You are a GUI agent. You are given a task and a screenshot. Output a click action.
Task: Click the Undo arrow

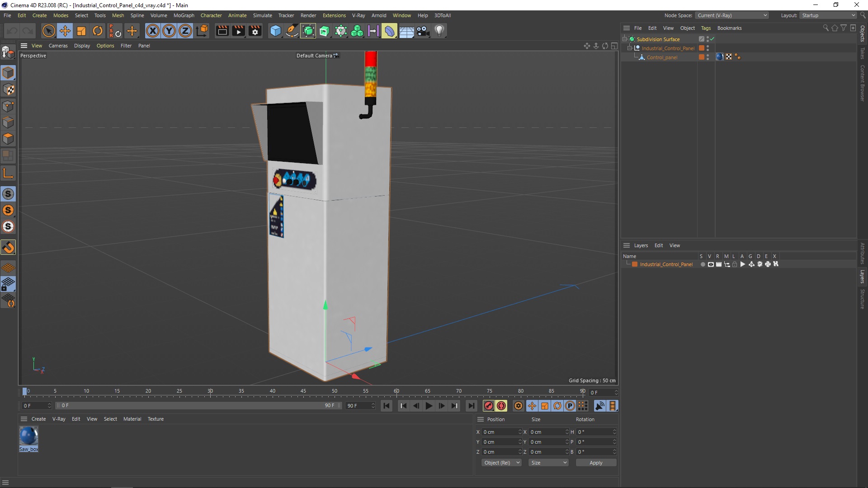pyautogui.click(x=12, y=31)
